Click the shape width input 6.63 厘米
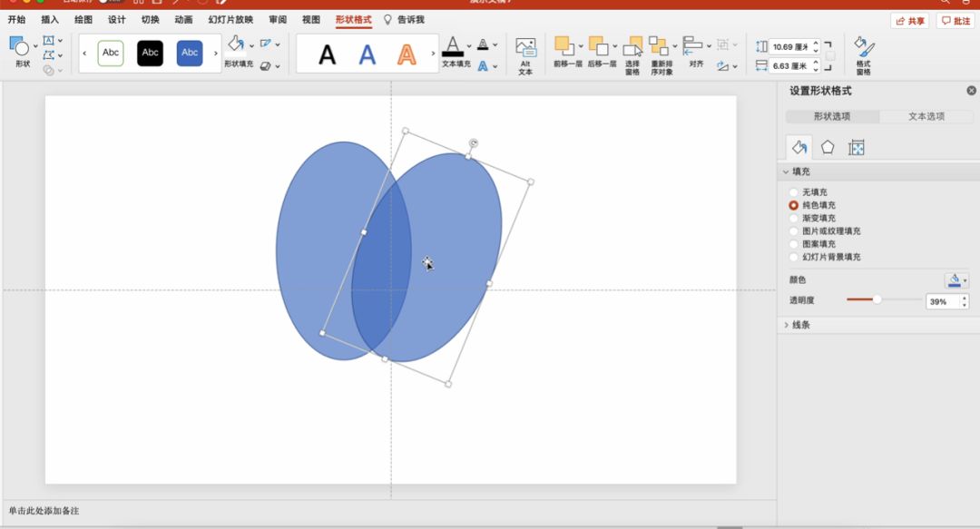 click(x=790, y=65)
